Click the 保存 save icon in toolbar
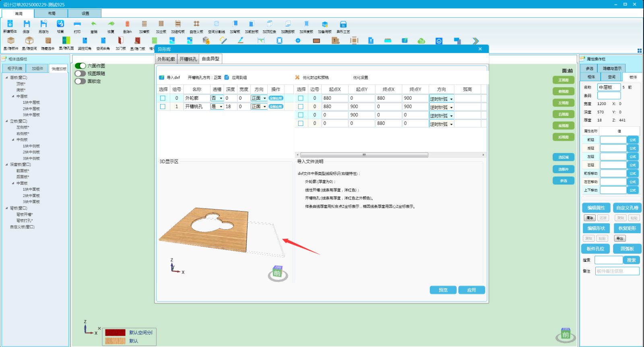The image size is (644, 347). [x=27, y=24]
